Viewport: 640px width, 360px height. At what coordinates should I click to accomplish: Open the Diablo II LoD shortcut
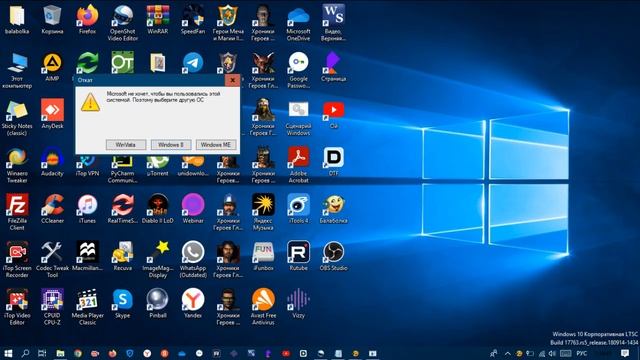click(158, 209)
